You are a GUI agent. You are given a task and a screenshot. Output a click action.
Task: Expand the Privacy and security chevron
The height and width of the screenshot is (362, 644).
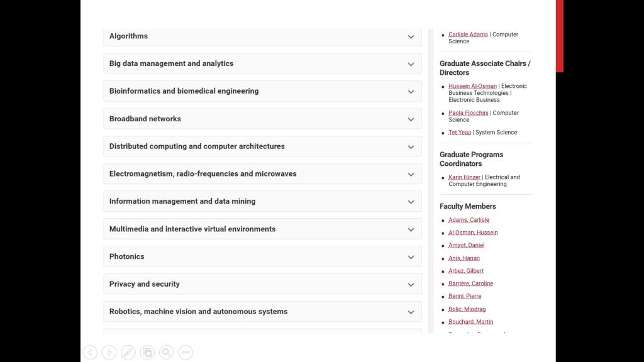pos(411,285)
